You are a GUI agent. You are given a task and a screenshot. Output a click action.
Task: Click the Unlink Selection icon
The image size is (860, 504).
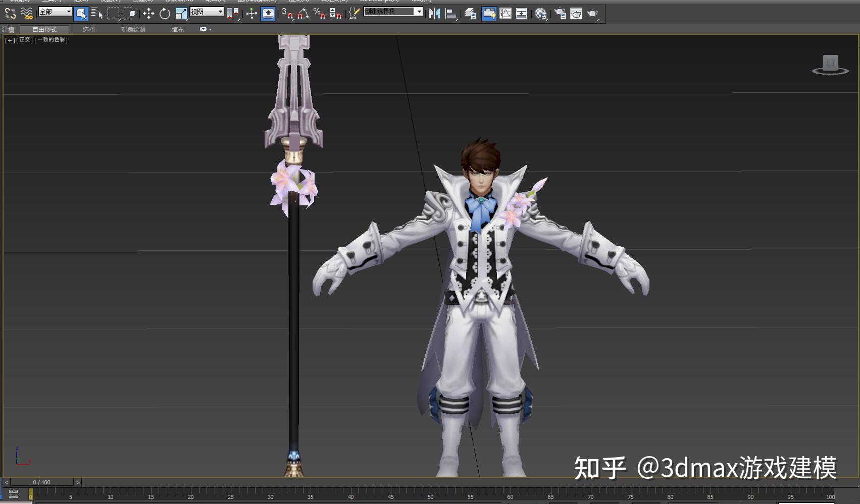coord(11,14)
